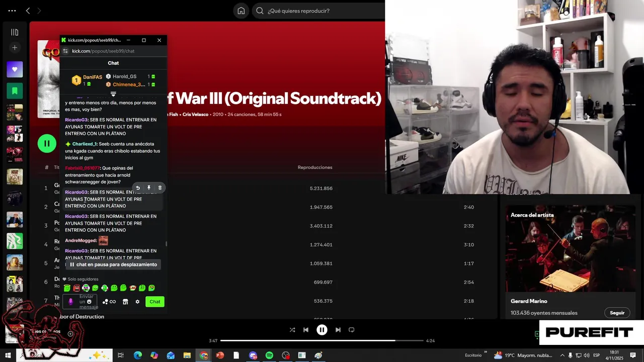Open emoji picker in chat input
644x362 pixels.
(x=89, y=302)
